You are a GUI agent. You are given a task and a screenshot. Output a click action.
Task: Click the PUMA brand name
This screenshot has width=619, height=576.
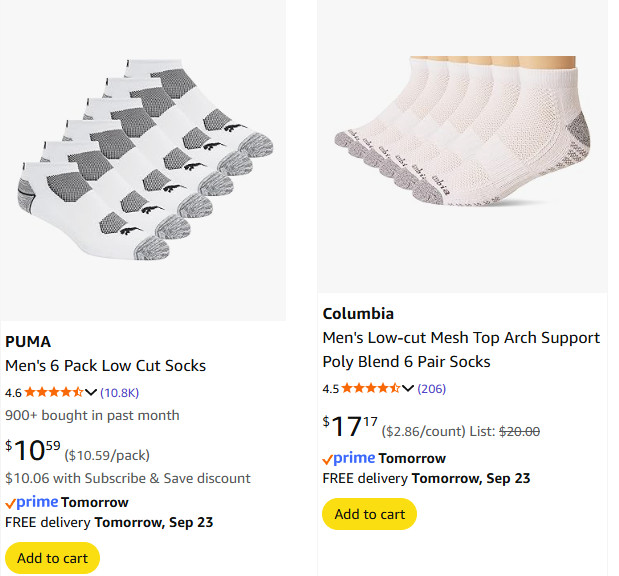point(28,341)
